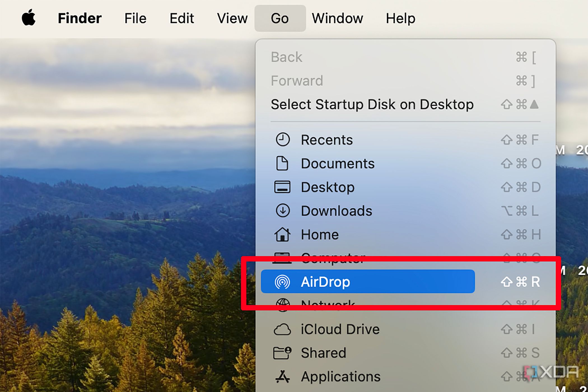Click the Home house icon
This screenshot has width=588, height=392.
click(282, 234)
